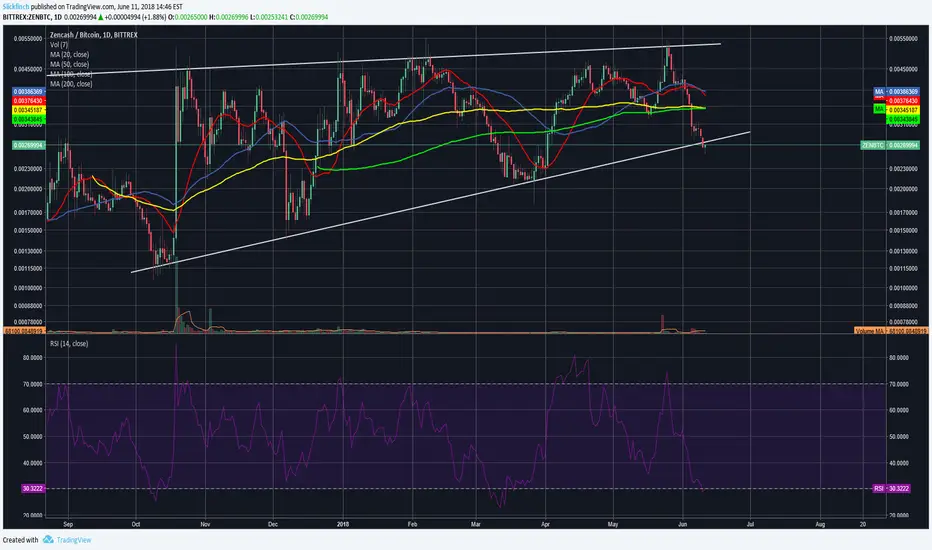Select the MA (50, close) legend entry

click(x=70, y=64)
